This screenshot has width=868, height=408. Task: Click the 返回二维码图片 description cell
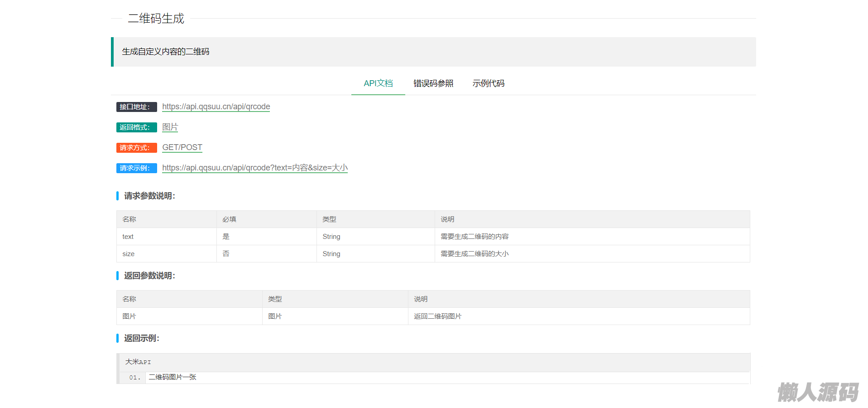[x=437, y=316]
